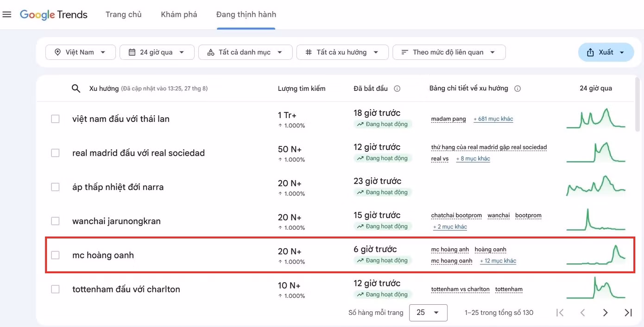The image size is (644, 327).
Task: Open the 24 giờ qua time range dropdown
Action: 157,52
